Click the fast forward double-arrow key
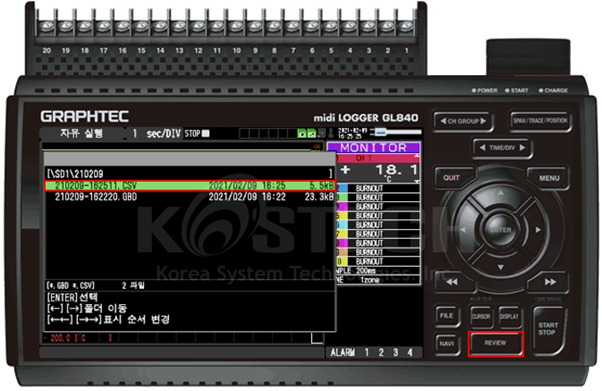 click(x=549, y=282)
